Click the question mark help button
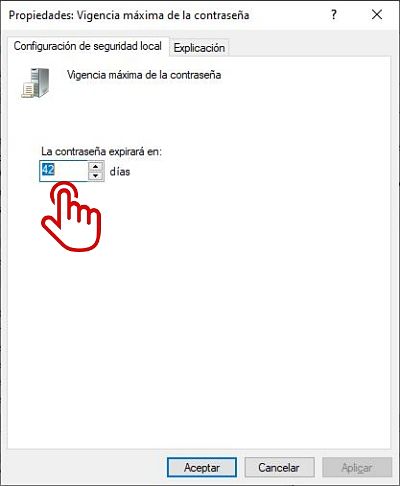This screenshot has width=400, height=486. point(334,15)
